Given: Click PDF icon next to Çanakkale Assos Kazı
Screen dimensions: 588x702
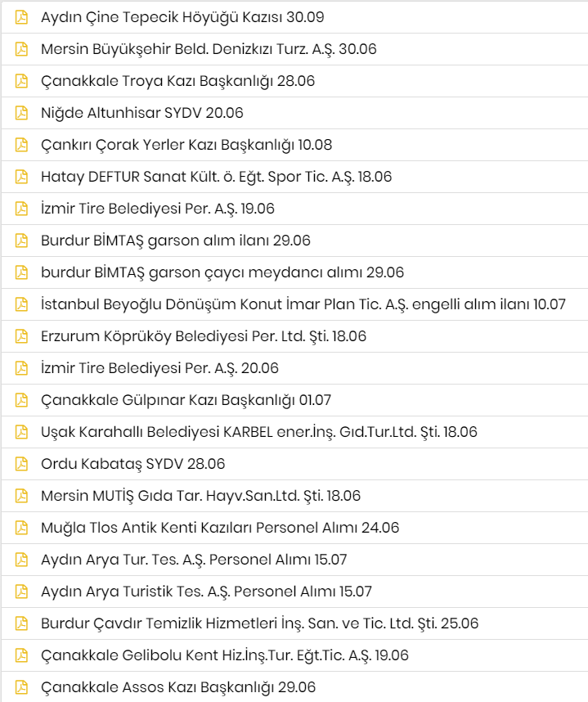Looking at the screenshot, I should click(21, 686).
